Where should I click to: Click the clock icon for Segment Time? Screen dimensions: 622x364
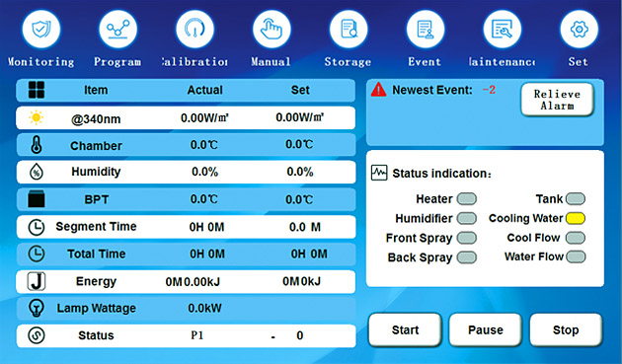[37, 227]
